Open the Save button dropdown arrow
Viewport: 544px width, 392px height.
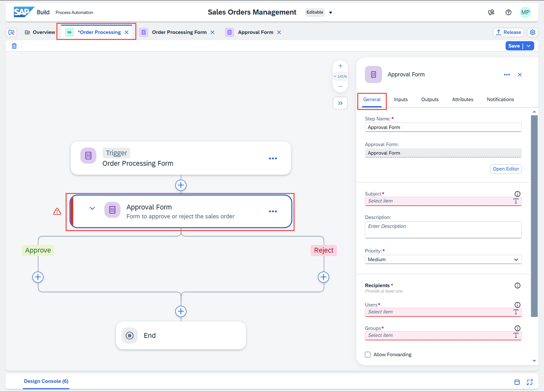[x=529, y=46]
